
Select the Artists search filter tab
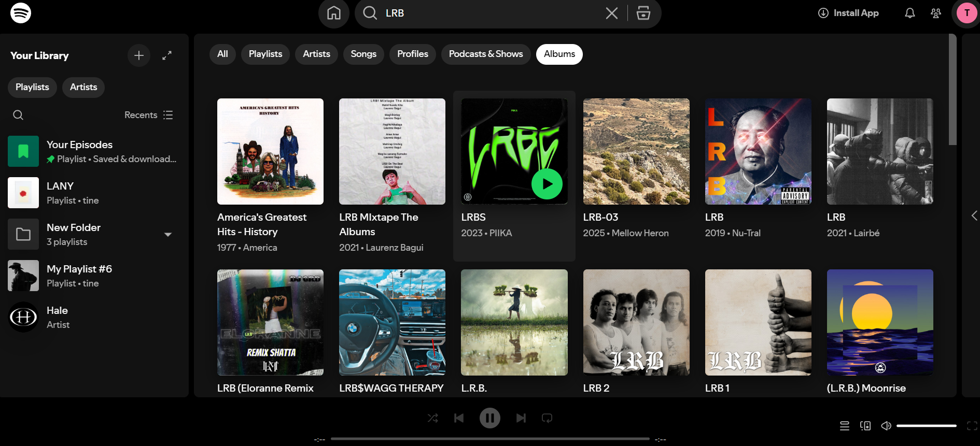click(x=316, y=54)
